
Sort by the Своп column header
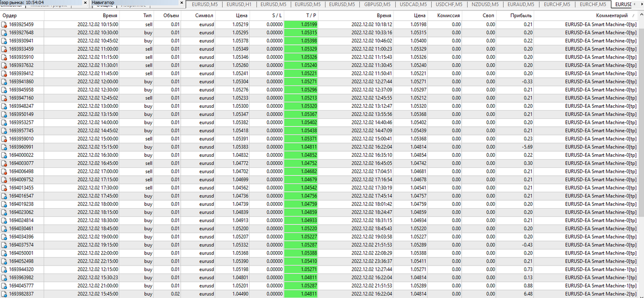tap(488, 15)
